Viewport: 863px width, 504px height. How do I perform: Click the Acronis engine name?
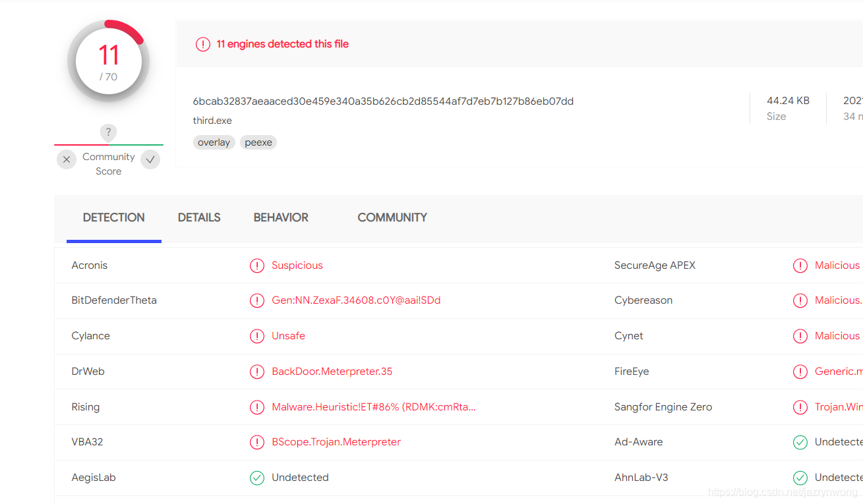click(x=90, y=266)
